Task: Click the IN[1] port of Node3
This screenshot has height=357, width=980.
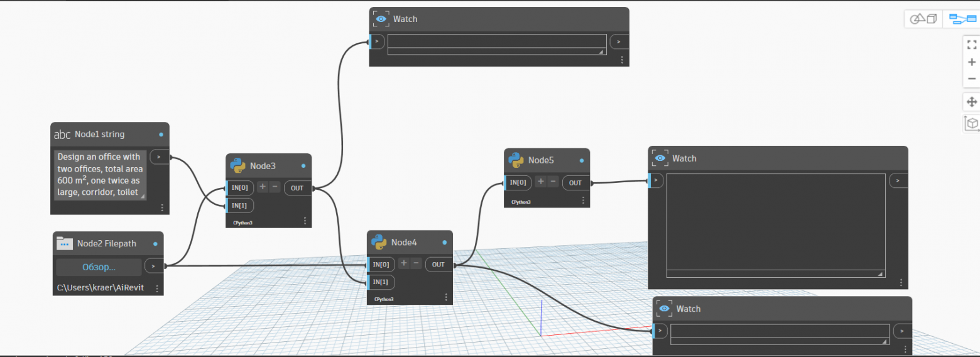Action: 240,206
